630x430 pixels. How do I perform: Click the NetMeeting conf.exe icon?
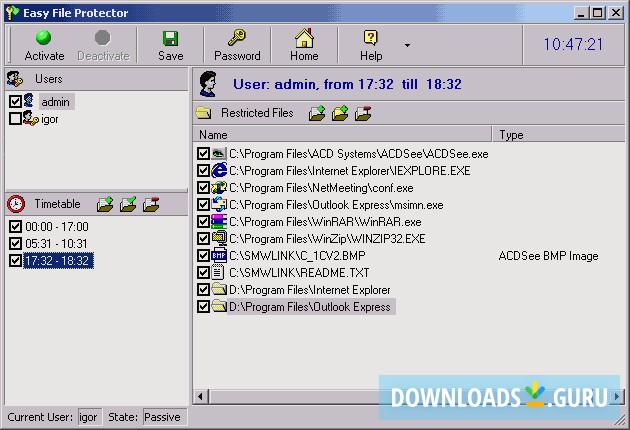[219, 188]
